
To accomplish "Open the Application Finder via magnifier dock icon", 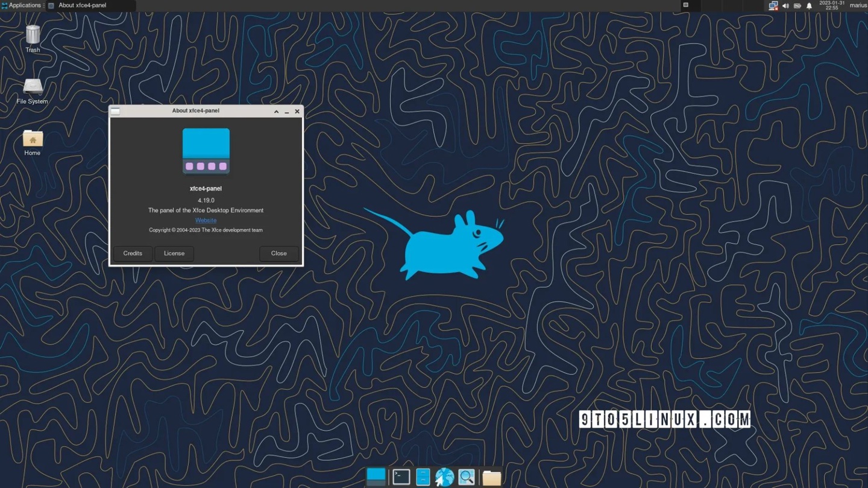I will [466, 477].
